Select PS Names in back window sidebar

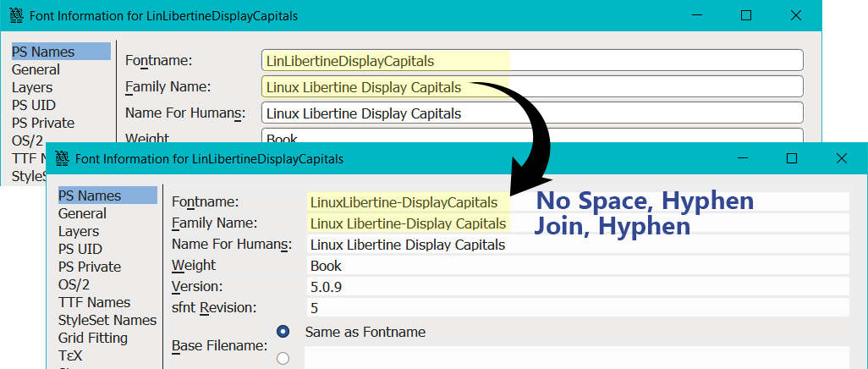point(61,52)
